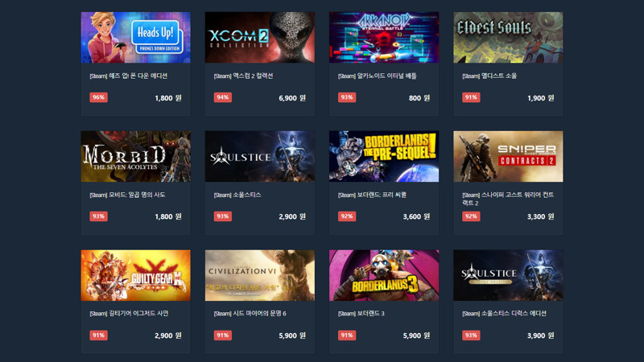This screenshot has width=644, height=362.
Task: Click the 800 원 price for Arkanoid
Action: point(419,98)
